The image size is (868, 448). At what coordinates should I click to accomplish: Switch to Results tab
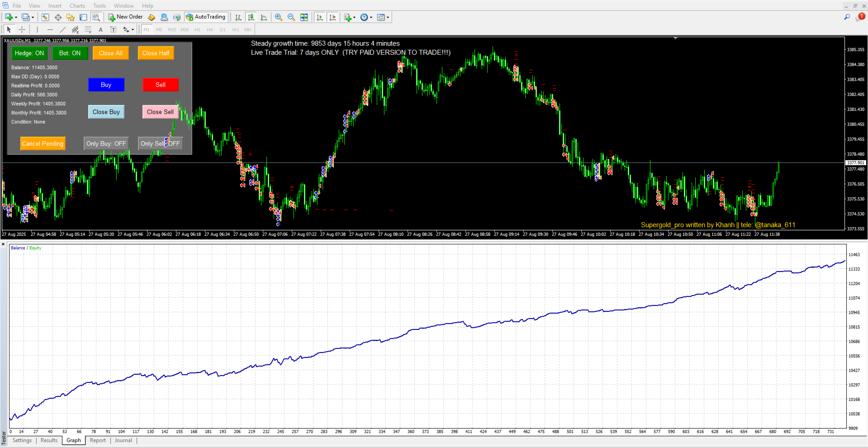click(x=49, y=440)
